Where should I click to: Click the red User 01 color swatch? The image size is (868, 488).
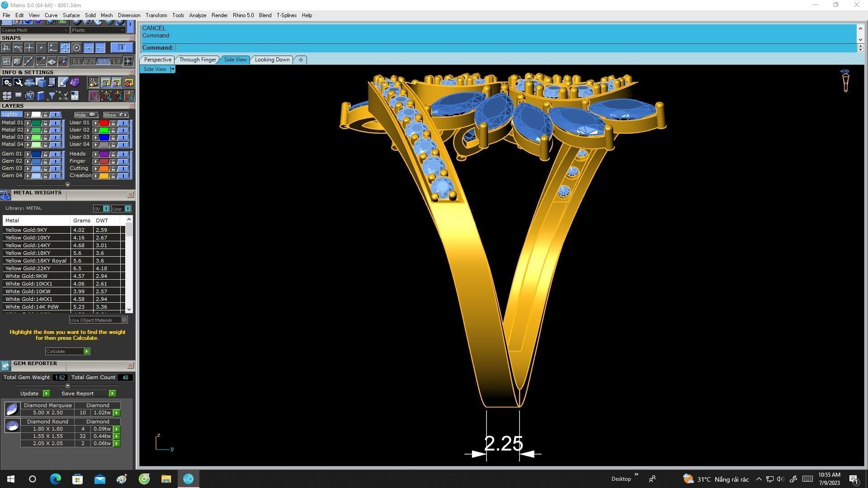[x=104, y=123]
